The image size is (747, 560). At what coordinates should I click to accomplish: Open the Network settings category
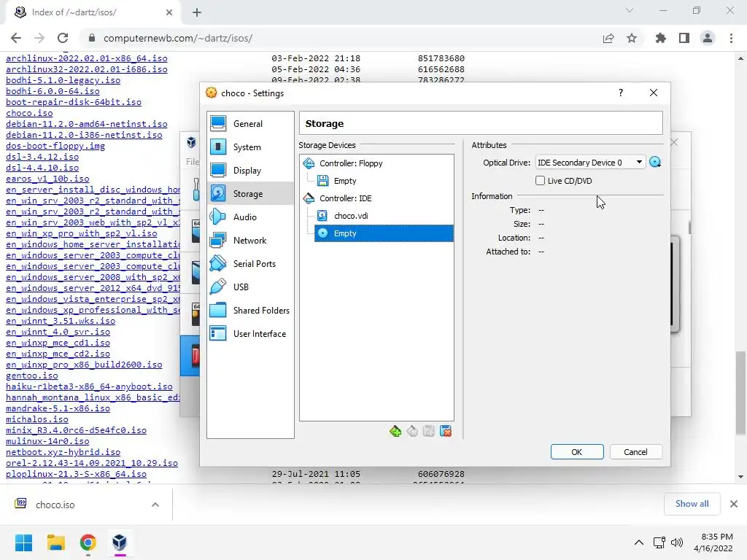coord(250,241)
